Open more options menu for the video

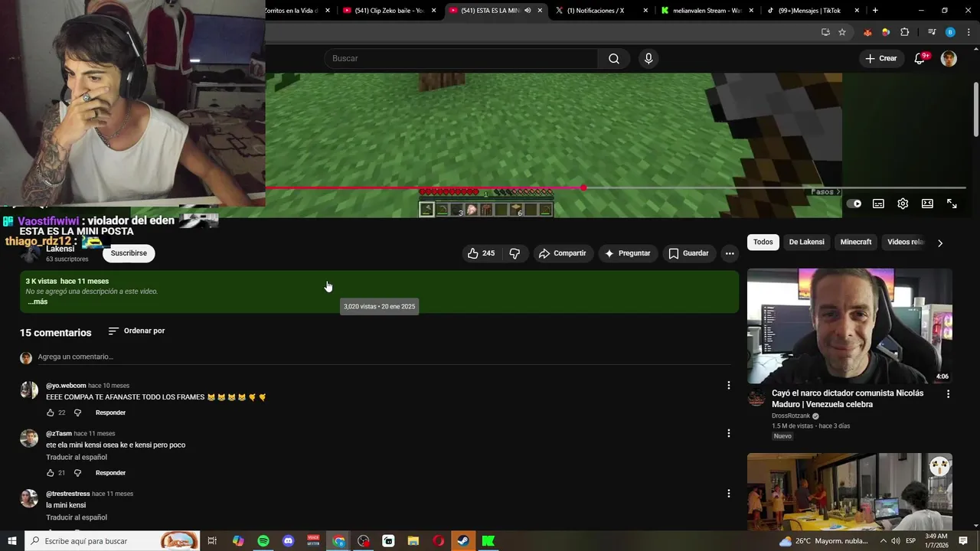[730, 253]
